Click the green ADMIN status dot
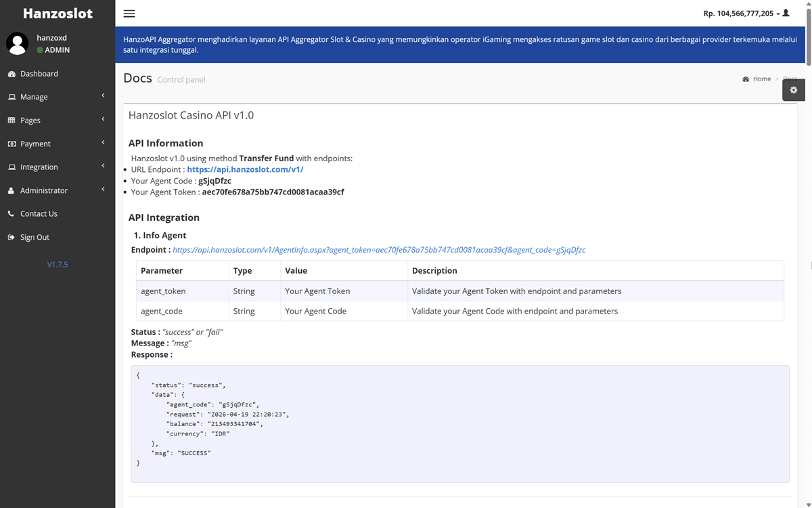The width and height of the screenshot is (812, 508). (x=40, y=50)
